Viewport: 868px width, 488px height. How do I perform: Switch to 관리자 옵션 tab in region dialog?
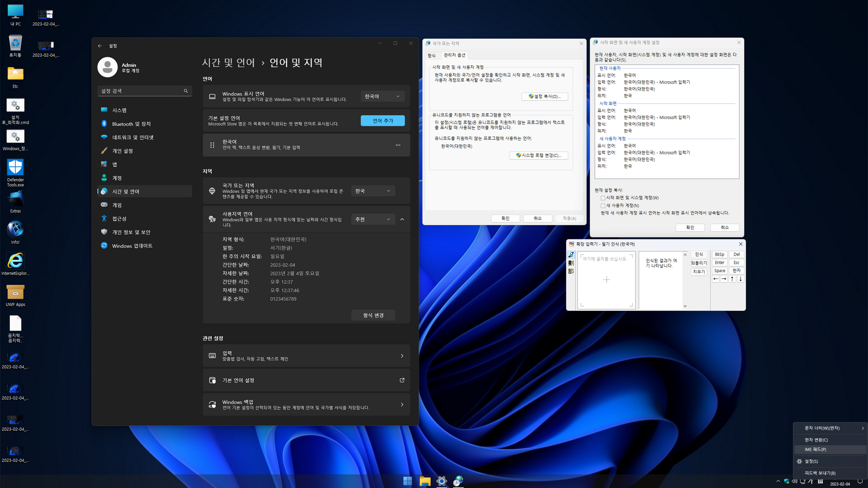[x=454, y=55]
